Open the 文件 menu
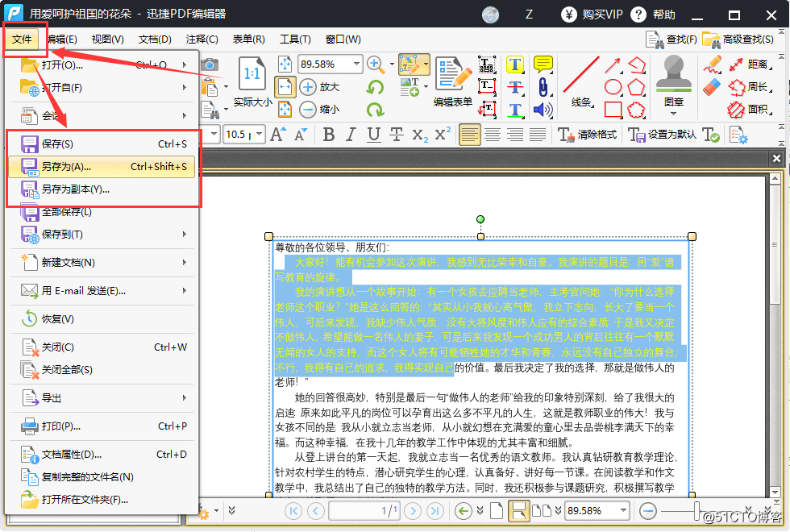 pyautogui.click(x=22, y=39)
